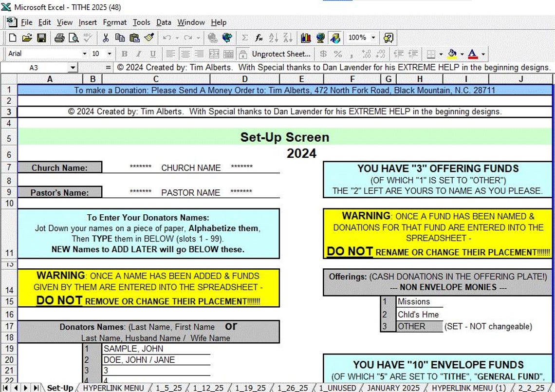
Task: Save the workbook
Action: [42, 37]
